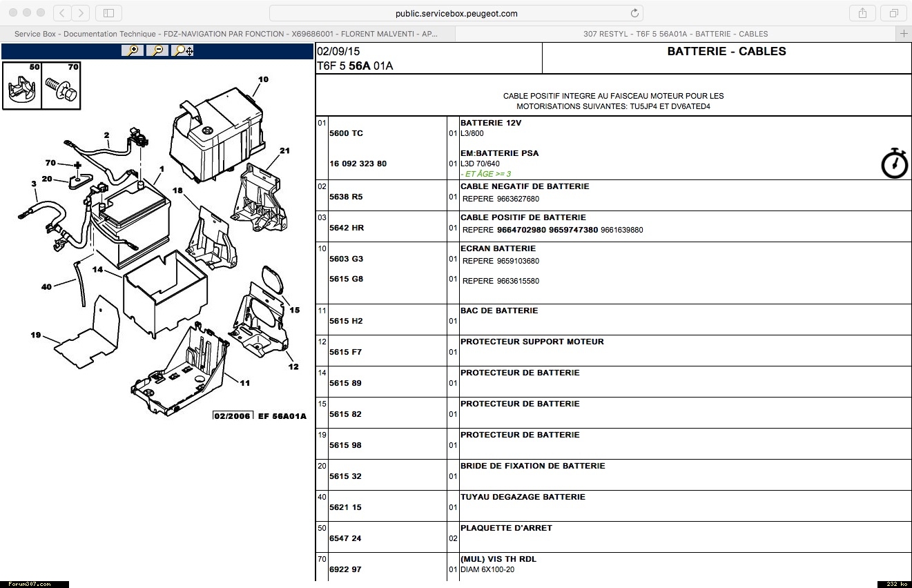Click callout number 40 in the diagram
This screenshot has width=912, height=588.
coord(46,287)
